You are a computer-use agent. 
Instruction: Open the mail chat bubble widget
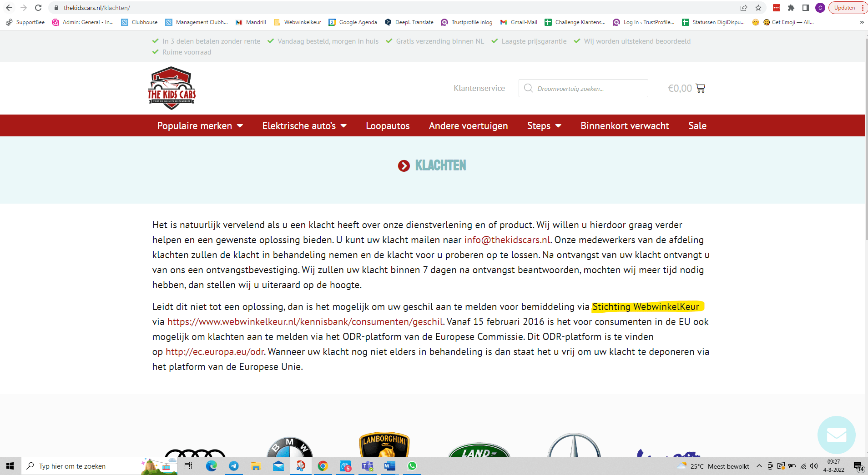click(836, 435)
